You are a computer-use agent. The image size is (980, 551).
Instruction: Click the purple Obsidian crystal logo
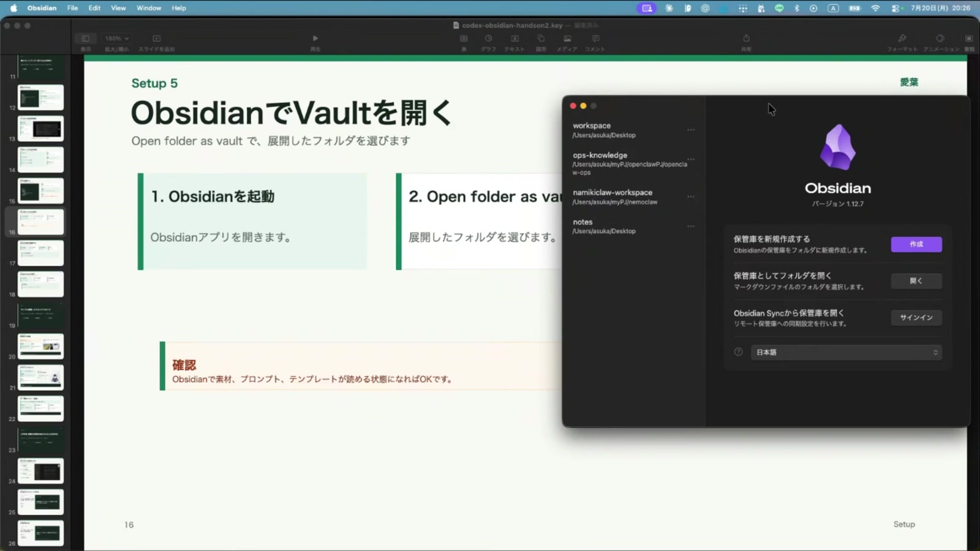point(838,147)
